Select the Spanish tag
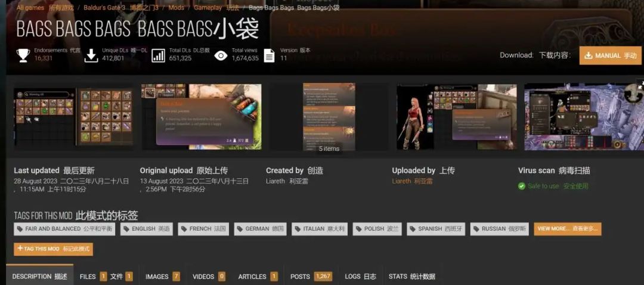 (436, 229)
